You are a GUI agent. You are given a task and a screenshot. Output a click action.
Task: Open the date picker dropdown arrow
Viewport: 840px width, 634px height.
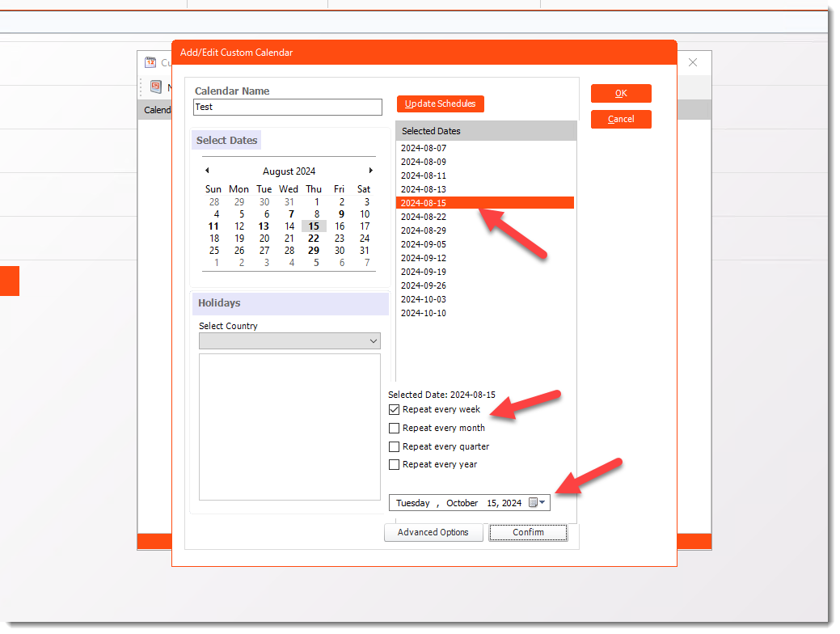542,502
